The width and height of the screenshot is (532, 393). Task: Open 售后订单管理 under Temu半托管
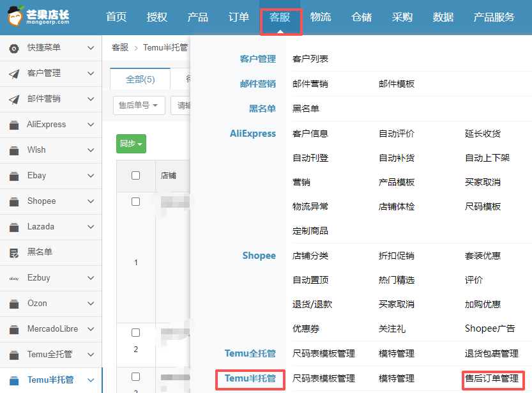(492, 378)
